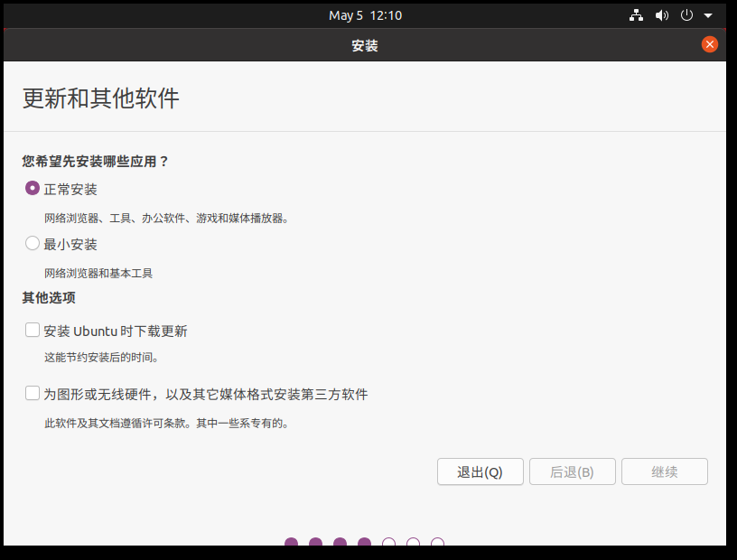Click the 其他选项 heading
Image resolution: width=737 pixels, height=560 pixels.
point(49,298)
